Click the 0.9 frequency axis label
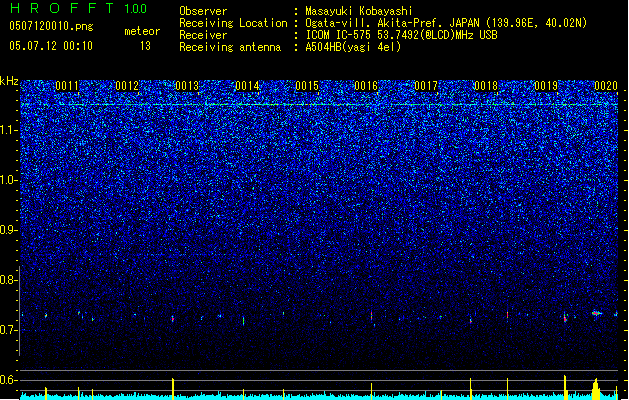Image resolution: width=629 pixels, height=400 pixels. (x=8, y=230)
